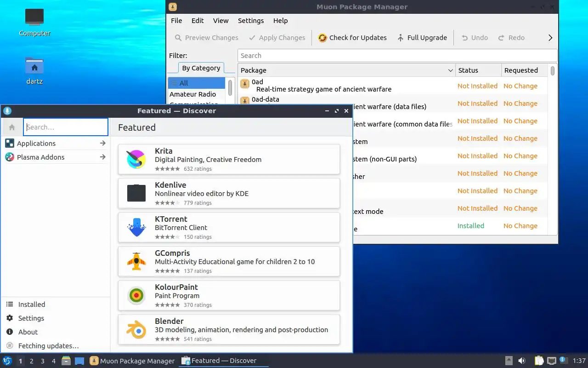The width and height of the screenshot is (588, 368).
Task: Click the Settings gear icon in Discover
Action: coord(10,318)
